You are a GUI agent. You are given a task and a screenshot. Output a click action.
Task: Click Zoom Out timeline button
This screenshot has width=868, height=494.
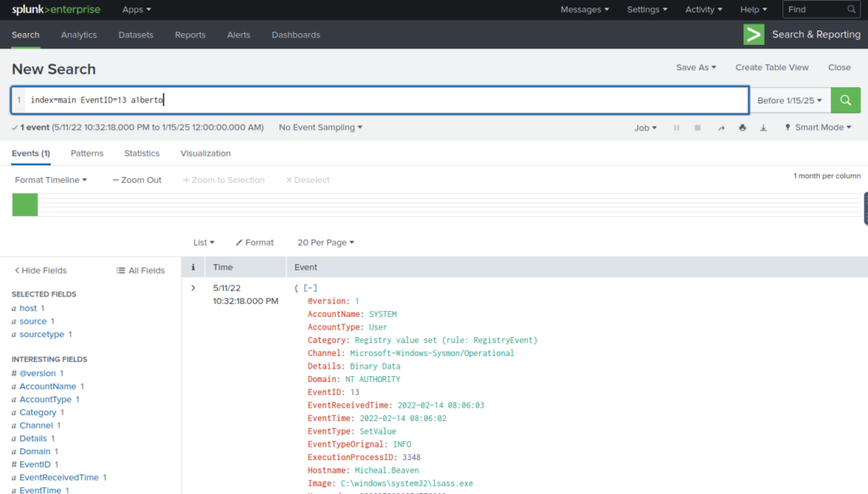click(136, 180)
